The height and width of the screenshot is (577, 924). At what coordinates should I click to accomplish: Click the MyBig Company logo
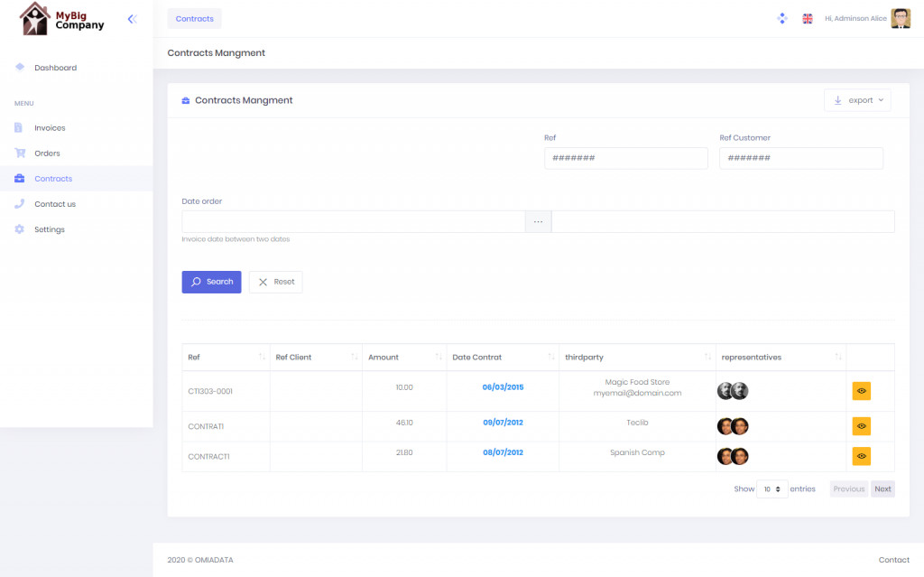[63, 18]
